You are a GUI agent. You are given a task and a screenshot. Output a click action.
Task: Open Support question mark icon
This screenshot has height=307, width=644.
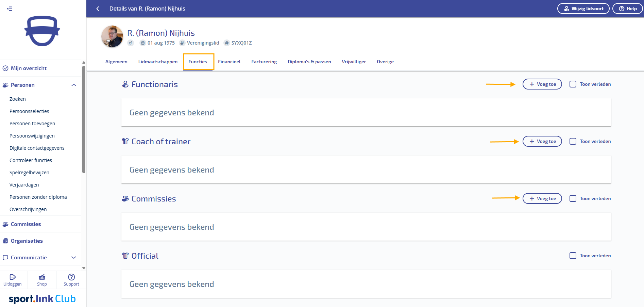(x=71, y=277)
